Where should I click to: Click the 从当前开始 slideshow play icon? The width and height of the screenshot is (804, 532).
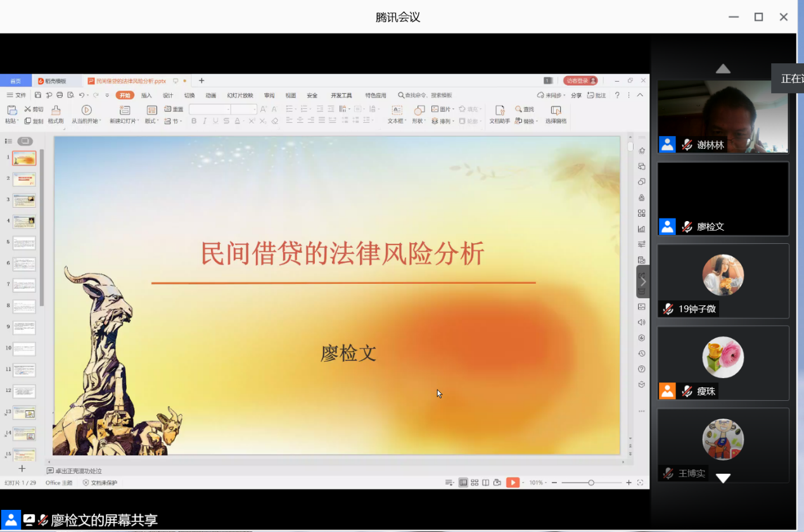click(x=87, y=110)
